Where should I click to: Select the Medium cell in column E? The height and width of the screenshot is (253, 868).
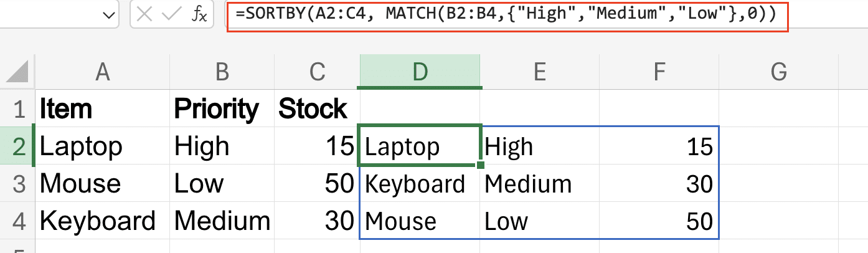coord(540,183)
